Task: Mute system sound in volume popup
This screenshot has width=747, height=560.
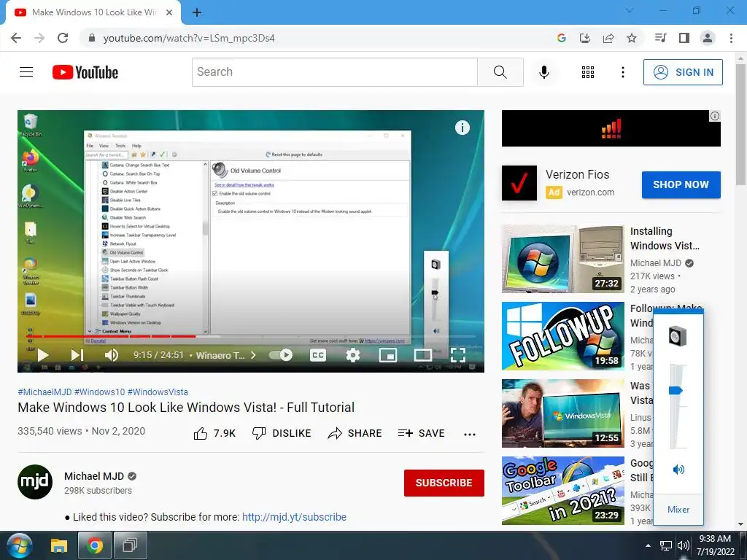Action: pyautogui.click(x=678, y=470)
